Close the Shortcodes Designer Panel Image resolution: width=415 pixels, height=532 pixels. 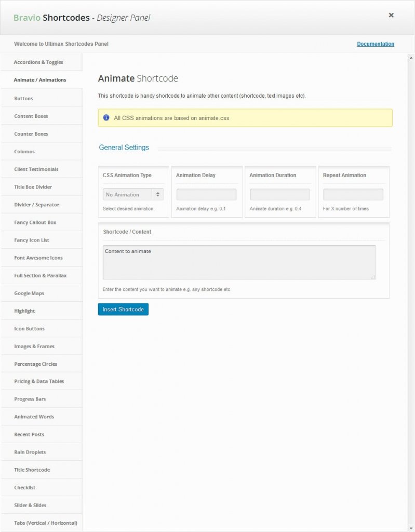click(391, 15)
